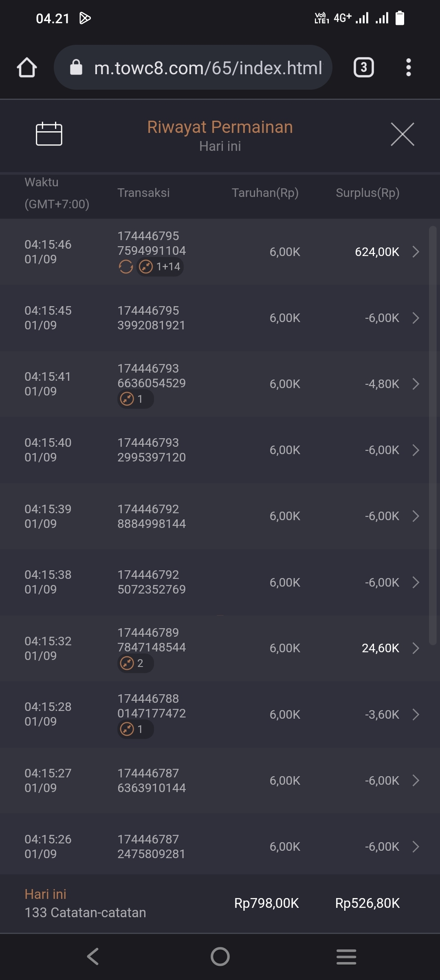Image resolution: width=440 pixels, height=980 pixels.
Task: Expand the 24,60K surplus row chevron
Action: coord(416,648)
